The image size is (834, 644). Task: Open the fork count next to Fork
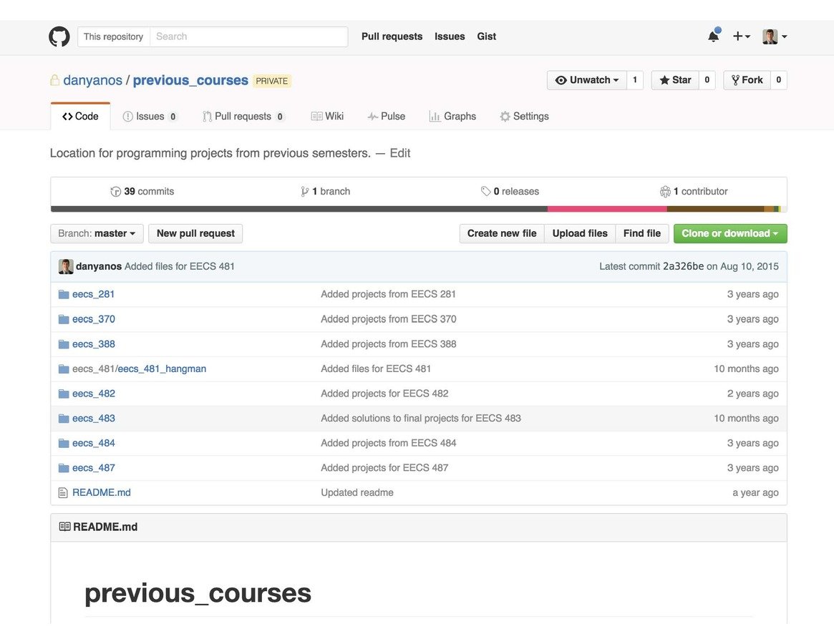pyautogui.click(x=779, y=79)
